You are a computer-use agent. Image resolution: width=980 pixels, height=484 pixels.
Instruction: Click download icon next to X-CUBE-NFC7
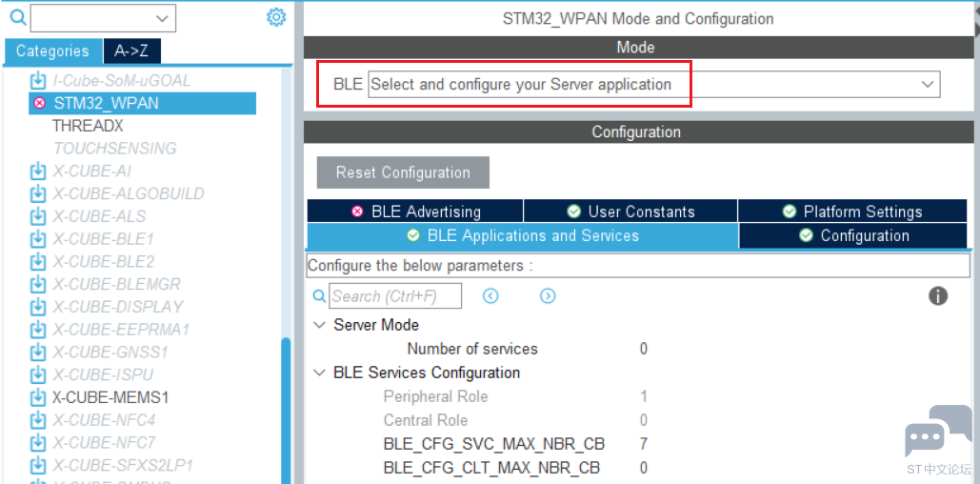pyautogui.click(x=39, y=443)
